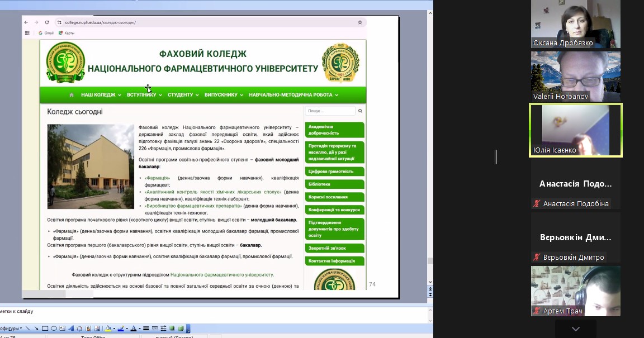This screenshot has width=644, height=338.
Task: Go to the home icon in green menu
Action: pyautogui.click(x=72, y=95)
